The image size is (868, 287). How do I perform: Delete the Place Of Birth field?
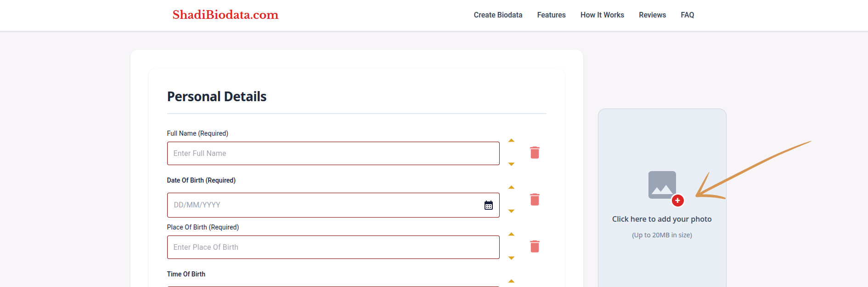(535, 247)
